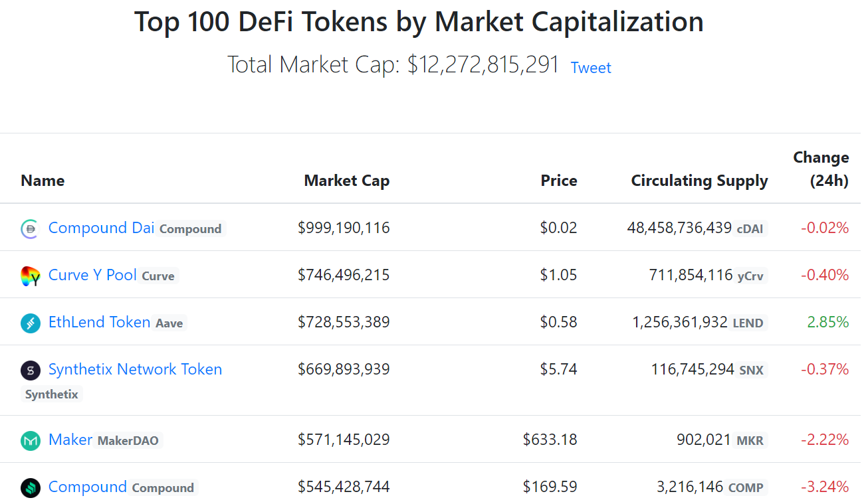Select the cDAI ticker badge
The height and width of the screenshot is (504, 868).
750,229
